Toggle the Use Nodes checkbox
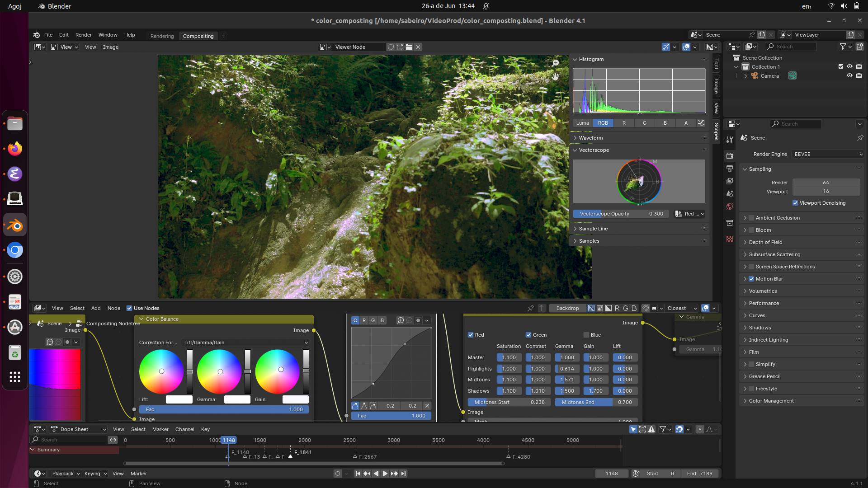This screenshot has height=488, width=868. (x=129, y=308)
